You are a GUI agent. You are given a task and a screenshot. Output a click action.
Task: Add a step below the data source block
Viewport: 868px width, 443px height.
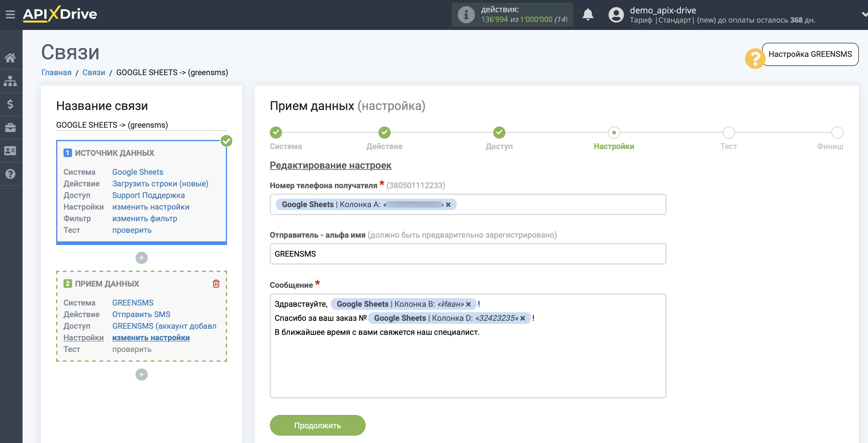tap(141, 258)
